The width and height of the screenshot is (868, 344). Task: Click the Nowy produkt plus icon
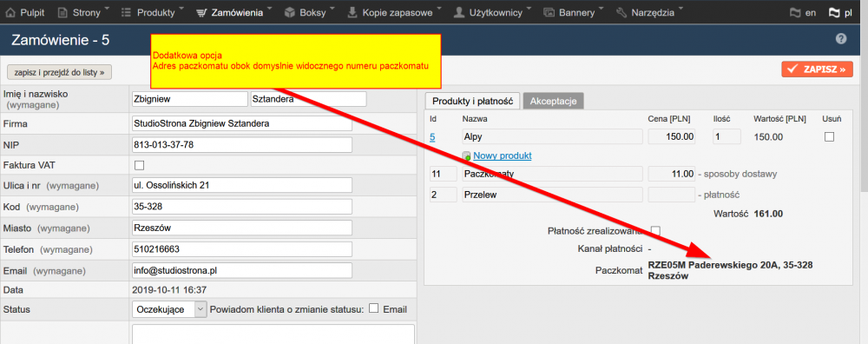click(x=467, y=156)
